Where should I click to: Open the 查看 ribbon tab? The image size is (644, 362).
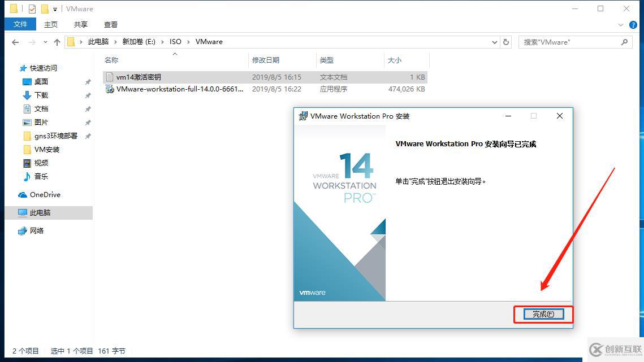[111, 24]
